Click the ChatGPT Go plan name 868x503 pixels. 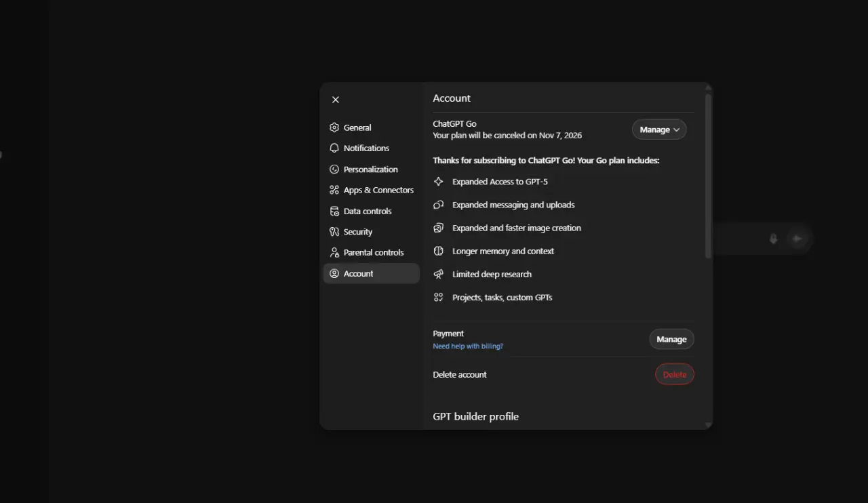pos(454,123)
